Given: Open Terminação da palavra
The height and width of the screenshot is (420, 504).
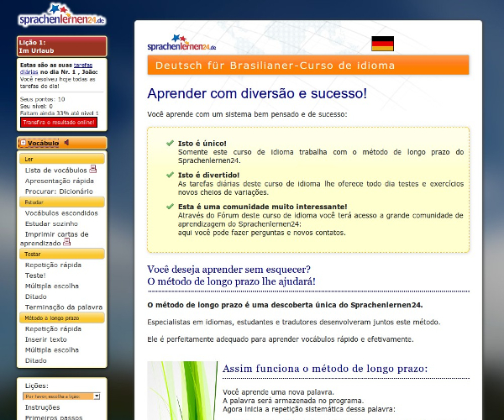Looking at the screenshot, I should pyautogui.click(x=64, y=307).
